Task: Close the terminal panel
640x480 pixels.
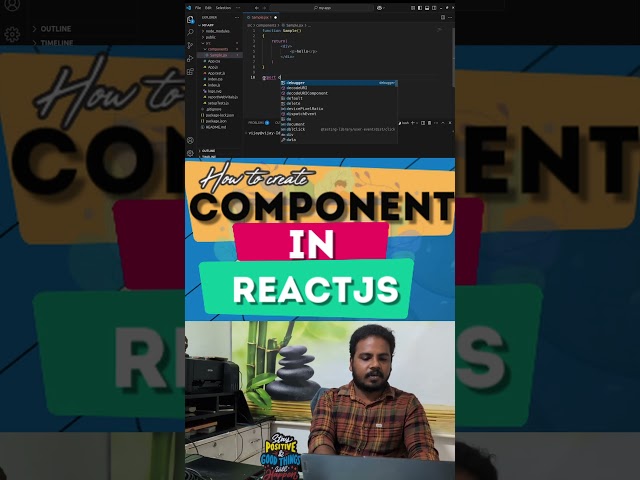Action: pos(450,123)
